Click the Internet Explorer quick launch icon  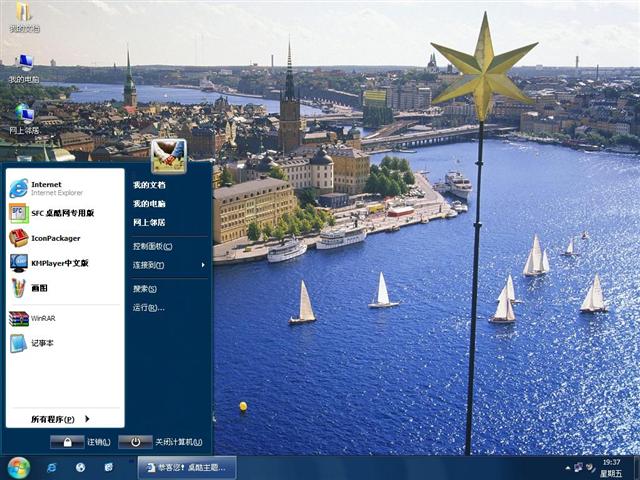click(52, 467)
